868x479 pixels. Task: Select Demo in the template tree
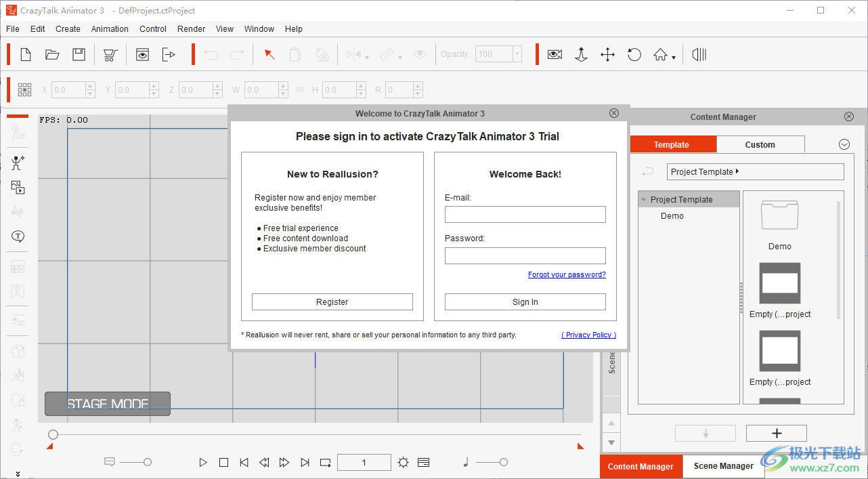[672, 215]
